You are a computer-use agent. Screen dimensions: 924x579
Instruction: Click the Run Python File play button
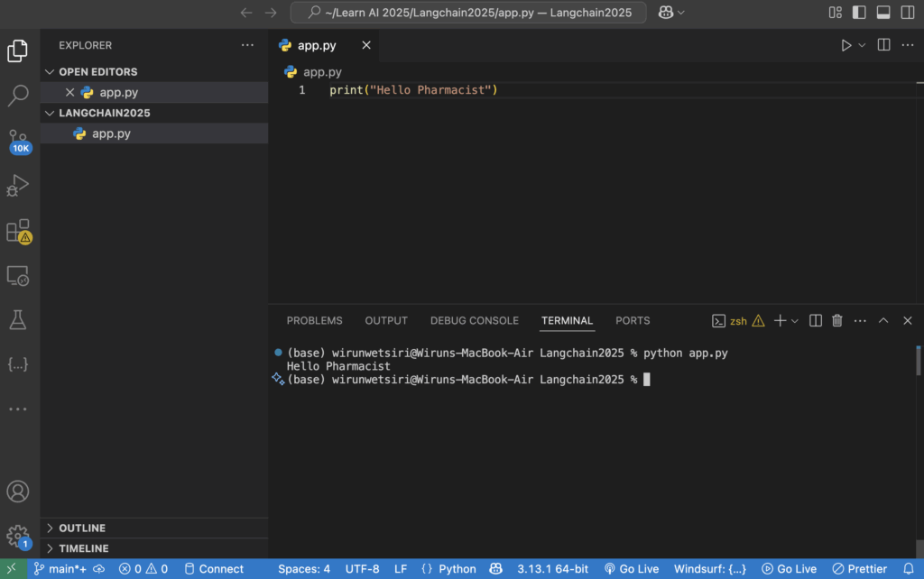pyautogui.click(x=845, y=45)
